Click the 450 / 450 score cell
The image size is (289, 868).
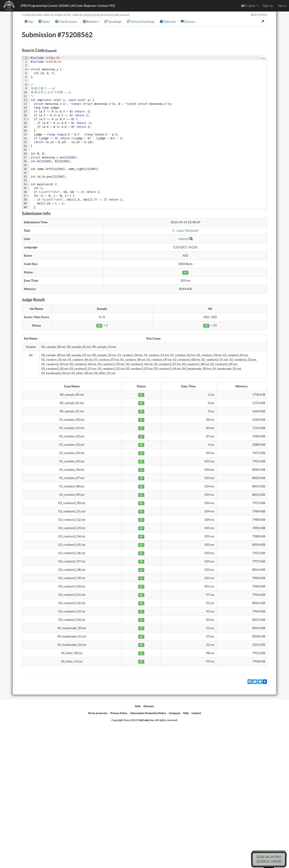(x=210, y=318)
